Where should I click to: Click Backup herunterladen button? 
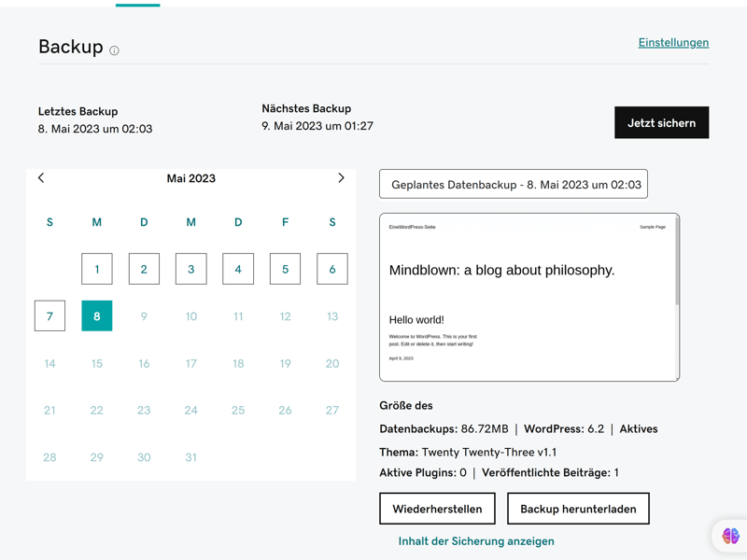click(x=578, y=509)
